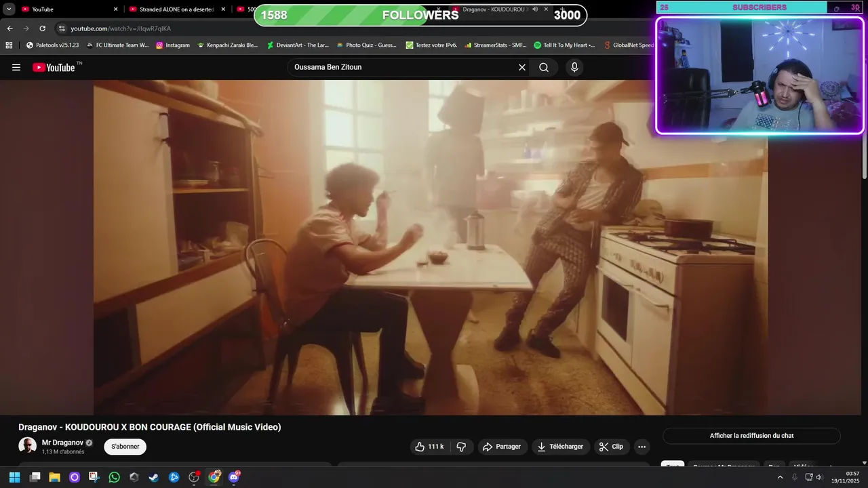Go to the YouTube home logo
Image resolution: width=868 pixels, height=488 pixels.
pyautogui.click(x=54, y=67)
